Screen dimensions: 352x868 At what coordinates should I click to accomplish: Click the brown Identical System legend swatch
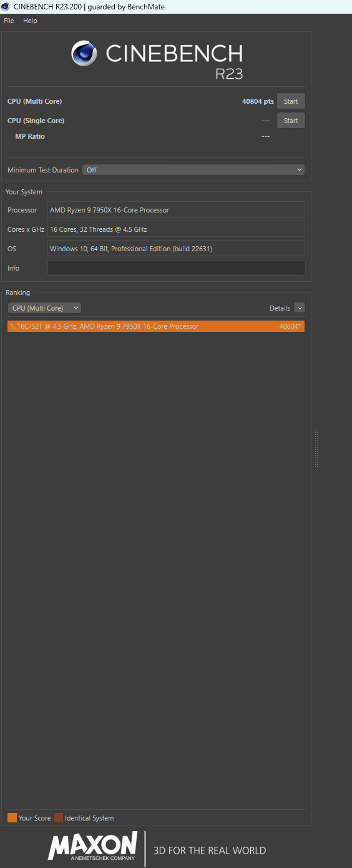[58, 818]
